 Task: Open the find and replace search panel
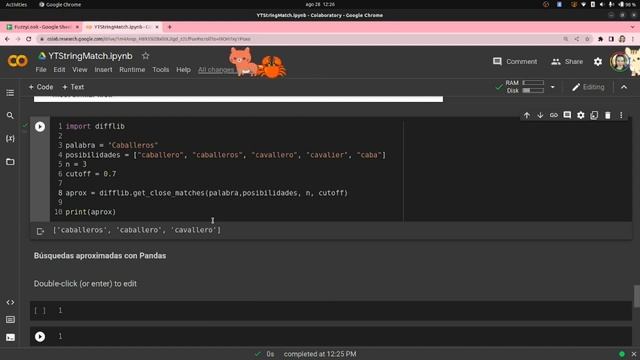[10, 116]
